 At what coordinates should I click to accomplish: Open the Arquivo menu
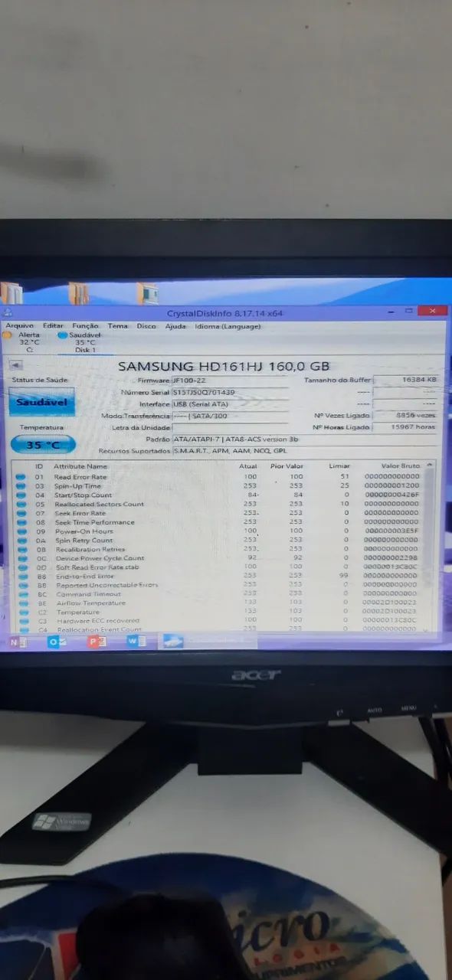coord(20,326)
